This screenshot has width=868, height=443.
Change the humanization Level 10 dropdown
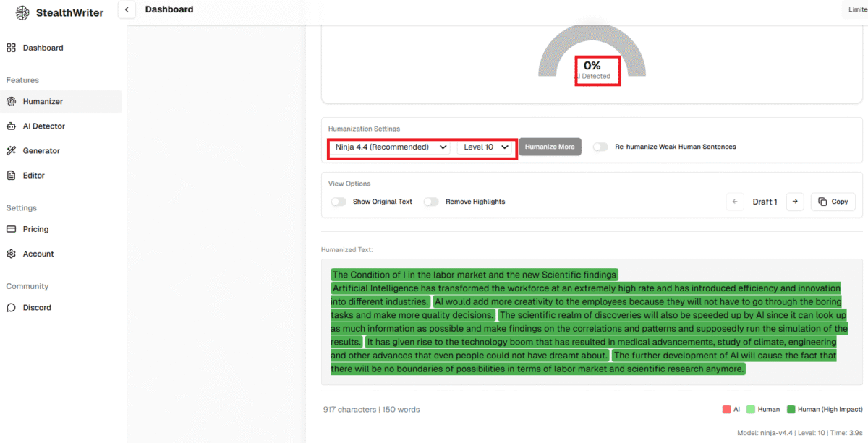(x=483, y=146)
